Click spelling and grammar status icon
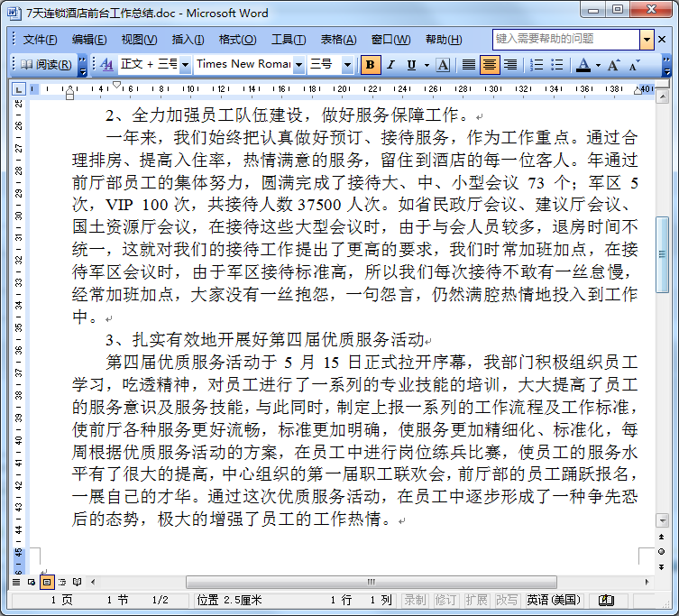 pos(606,600)
